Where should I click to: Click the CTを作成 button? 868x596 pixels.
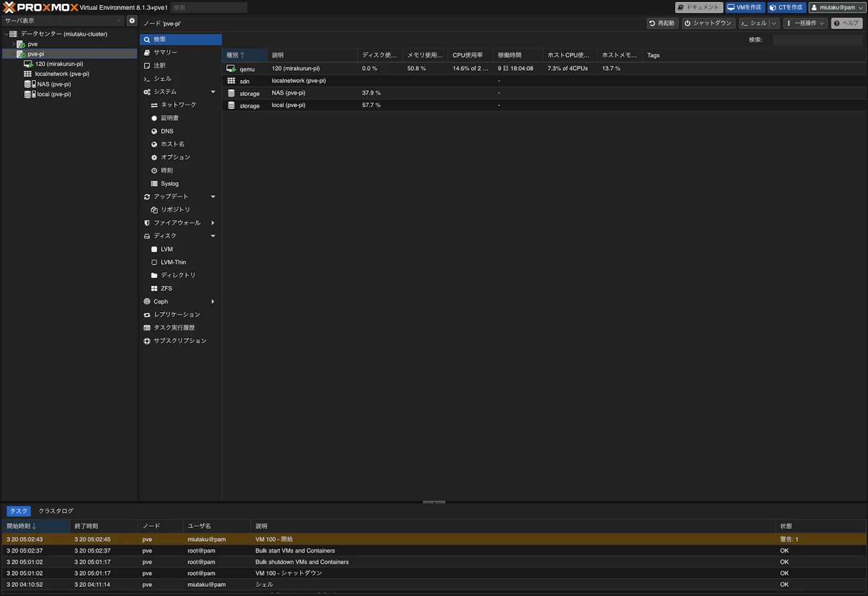point(786,7)
